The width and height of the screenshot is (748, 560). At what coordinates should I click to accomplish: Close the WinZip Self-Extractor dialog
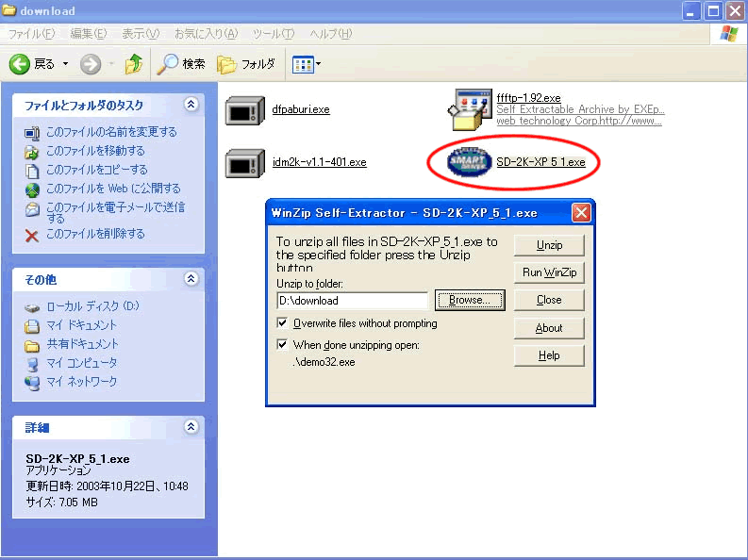581,212
